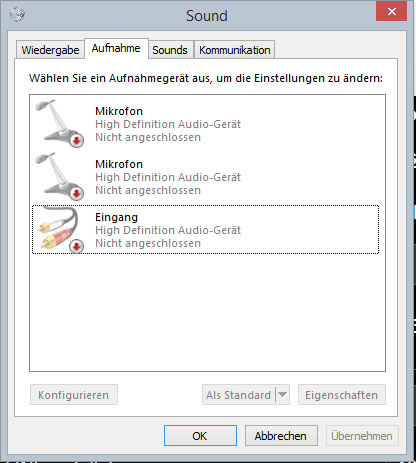
Task: Open the Kommunikation tab
Action: [235, 50]
